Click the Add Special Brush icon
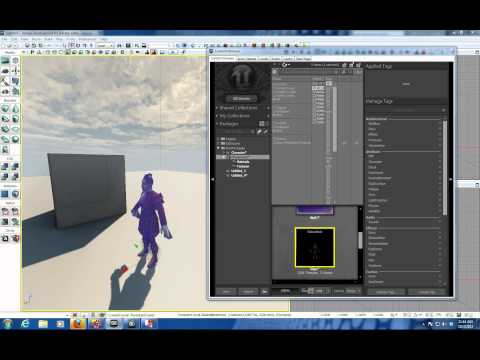The width and height of the screenshot is (480, 360). tap(5, 194)
